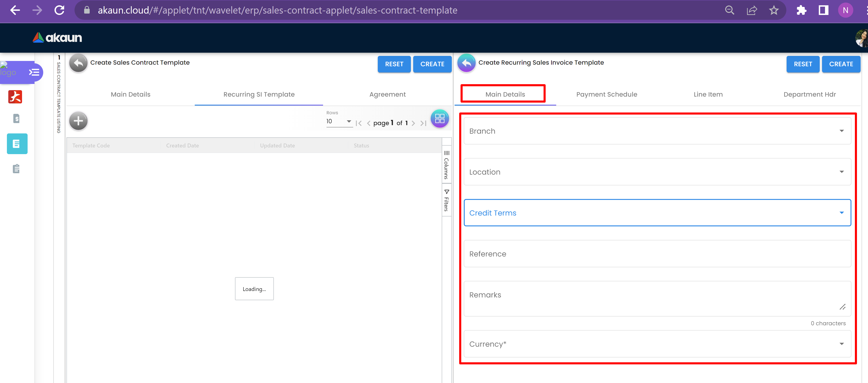Open the red PDF-style sidebar icon
This screenshot has width=868, height=383.
15,97
